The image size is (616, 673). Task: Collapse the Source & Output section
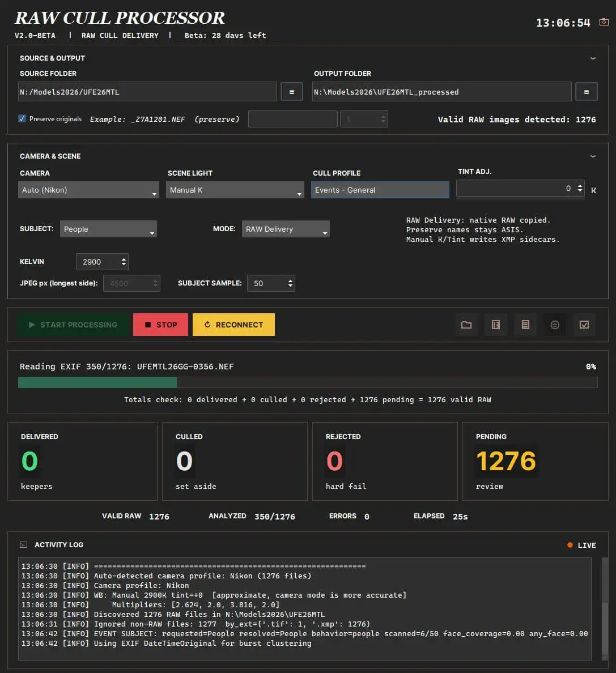593,58
